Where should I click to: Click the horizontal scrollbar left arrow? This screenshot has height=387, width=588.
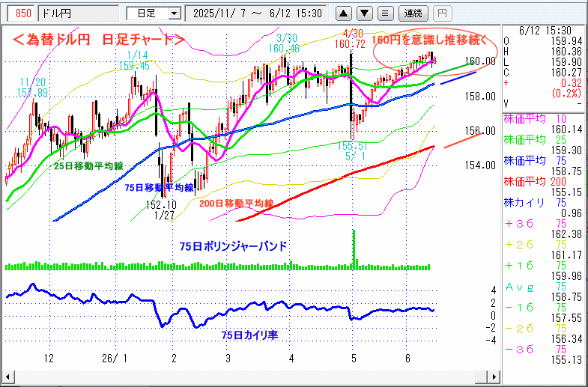7,376
